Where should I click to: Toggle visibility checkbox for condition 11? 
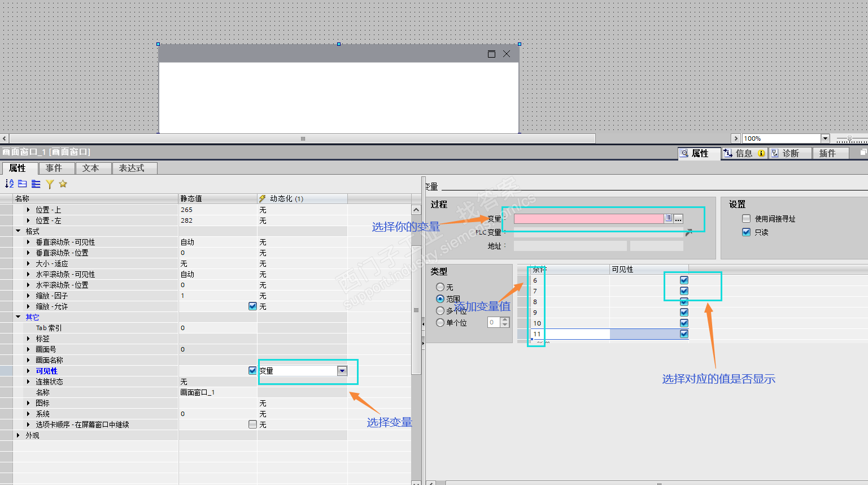pos(684,334)
